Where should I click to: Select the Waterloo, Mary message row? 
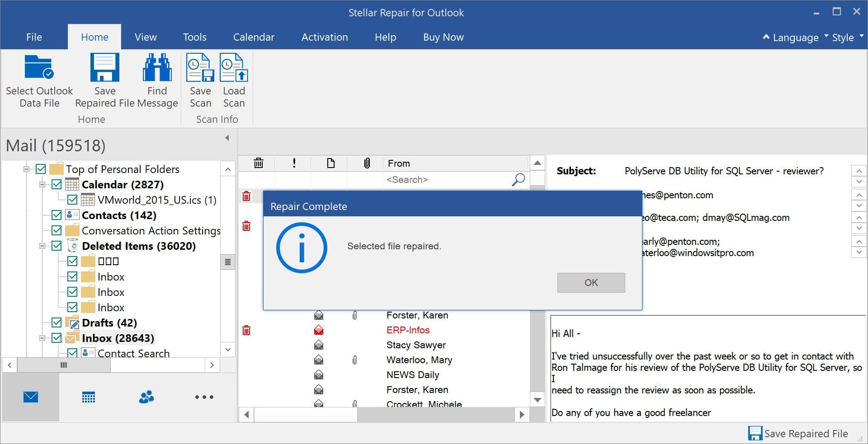coord(384,360)
